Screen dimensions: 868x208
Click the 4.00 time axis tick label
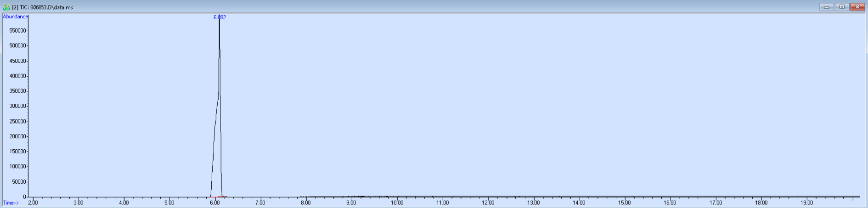pyautogui.click(x=124, y=203)
